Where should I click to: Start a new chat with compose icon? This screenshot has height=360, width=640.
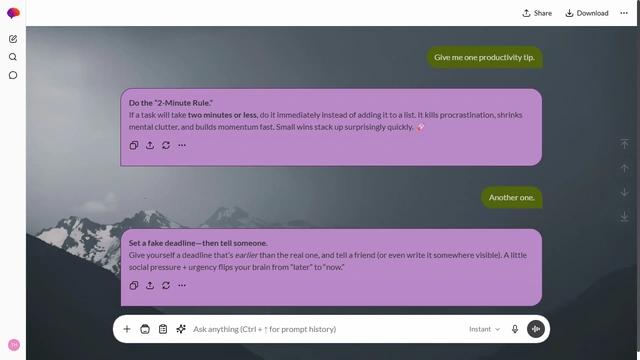tap(13, 39)
